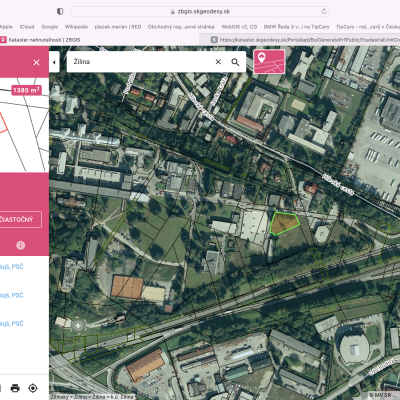Click the magnifier search icon
The height and width of the screenshot is (400, 400).
coord(235,62)
